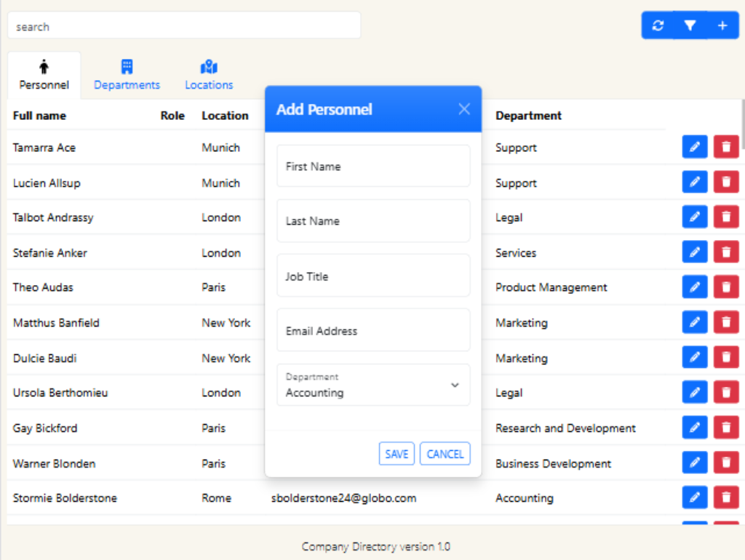Edit Stormie Bolderstone with pencil icon

[x=695, y=497]
